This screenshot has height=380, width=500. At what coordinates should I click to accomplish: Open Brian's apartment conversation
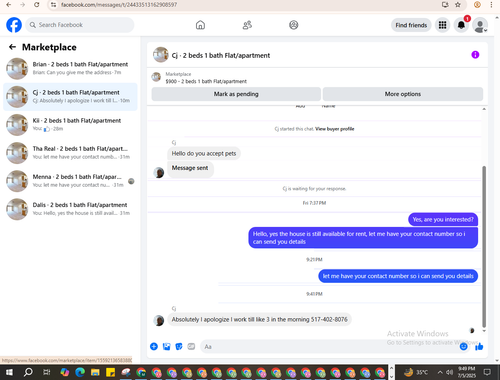pos(70,68)
